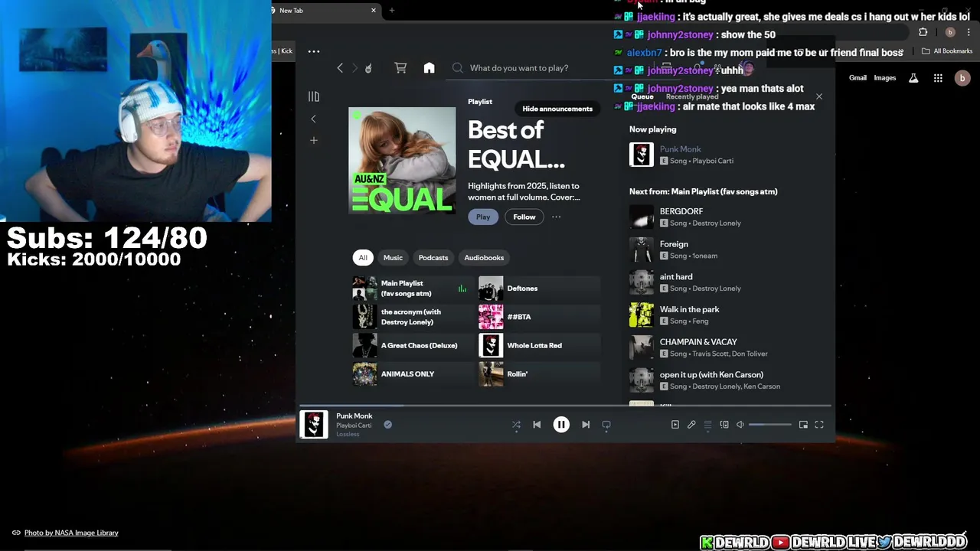Open Gmail link in the browser page
Viewport: 980px width, 551px height.
pos(857,78)
